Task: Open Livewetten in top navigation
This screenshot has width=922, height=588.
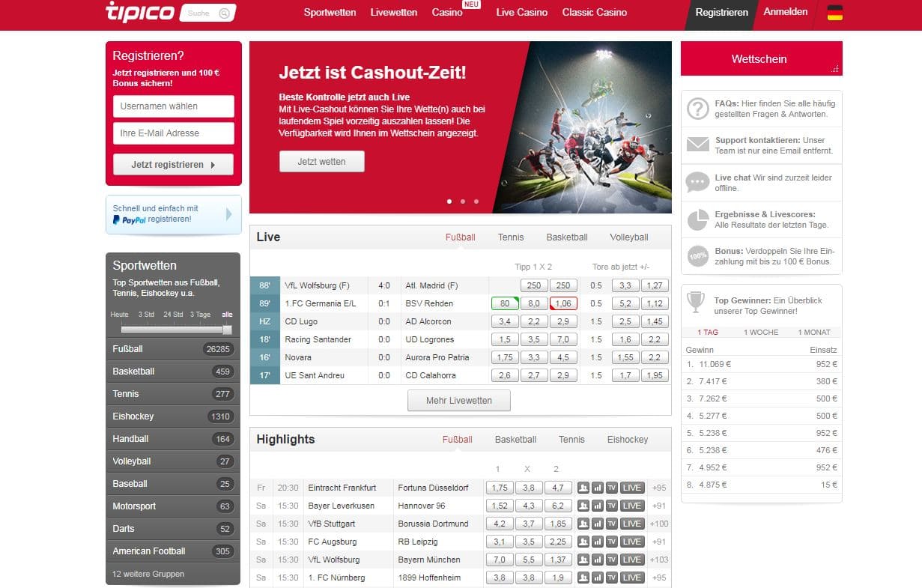Action: 394,12
